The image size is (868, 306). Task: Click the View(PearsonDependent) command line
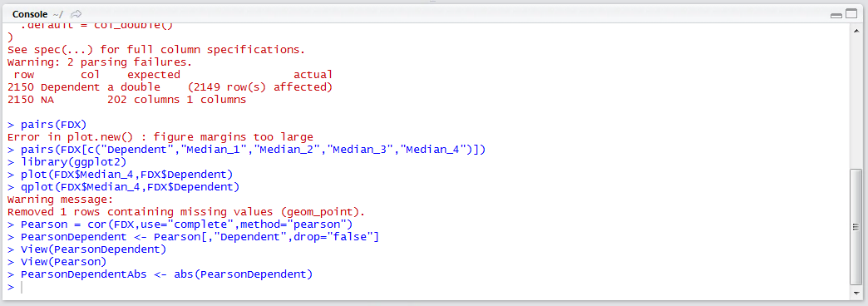[x=93, y=249]
